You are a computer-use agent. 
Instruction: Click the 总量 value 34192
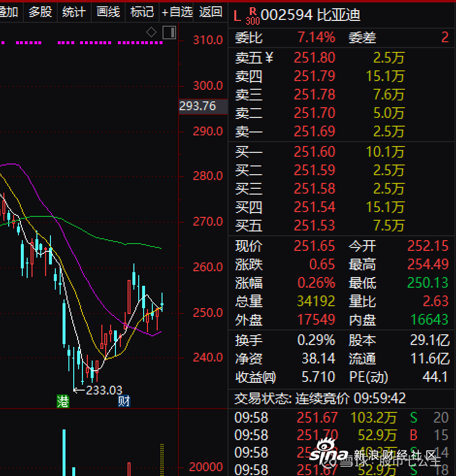tap(316, 301)
